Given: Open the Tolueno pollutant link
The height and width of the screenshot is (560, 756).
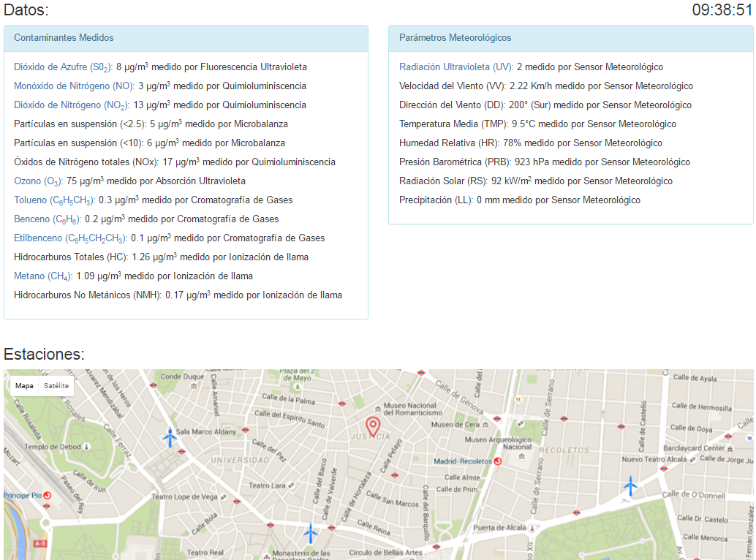Looking at the screenshot, I should pos(54,200).
